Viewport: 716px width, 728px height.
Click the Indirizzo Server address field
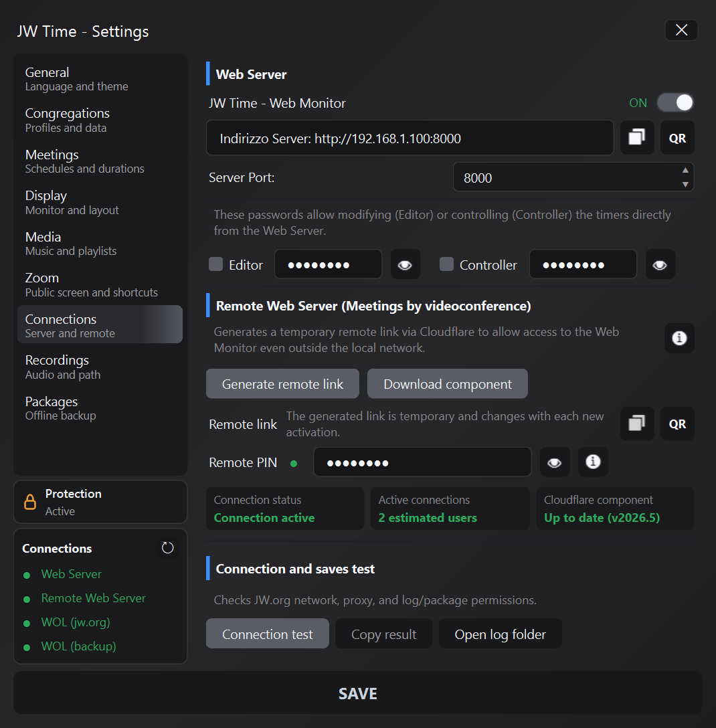pos(410,138)
